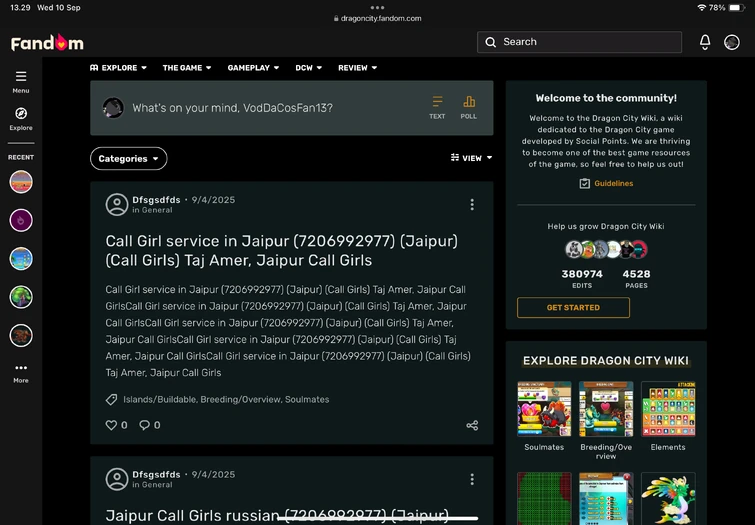Click the 380974 EDITS stat

point(582,279)
